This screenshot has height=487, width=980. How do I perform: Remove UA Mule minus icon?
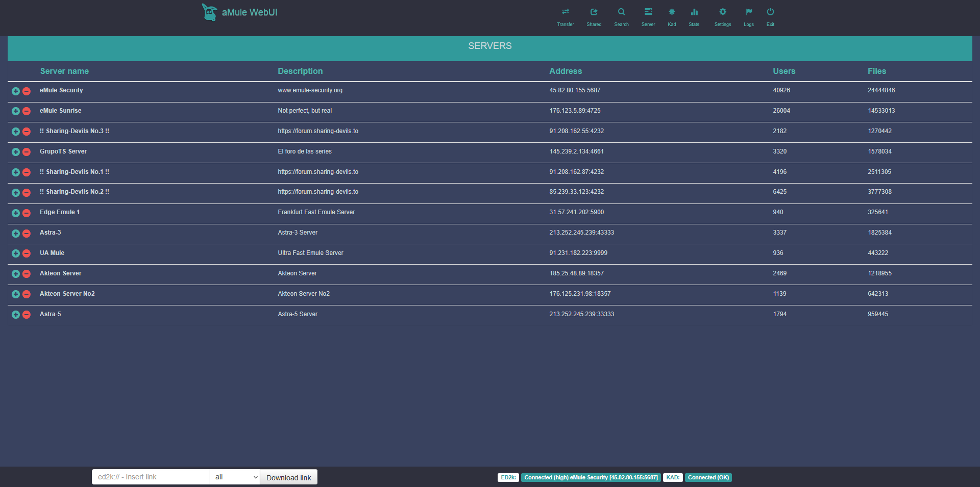(x=27, y=253)
